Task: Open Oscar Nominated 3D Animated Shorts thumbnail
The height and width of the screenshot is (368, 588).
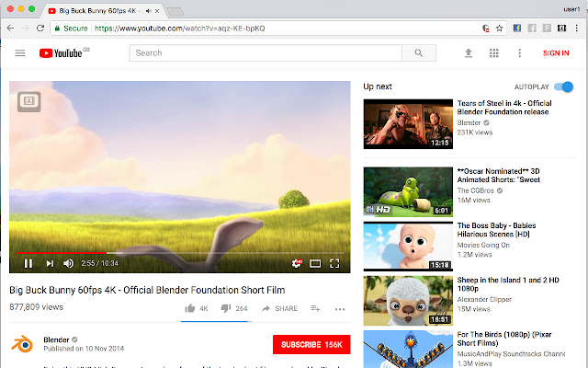Action: click(x=408, y=192)
